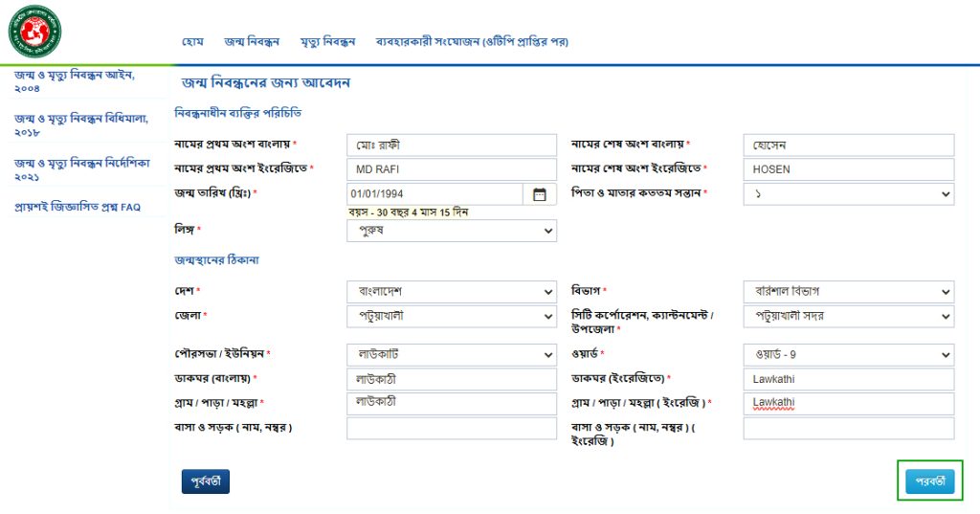Click section title নিবন্ধনাধীন ব্যক্তির পরিচিতি
This screenshot has height=514, width=980.
(237, 113)
